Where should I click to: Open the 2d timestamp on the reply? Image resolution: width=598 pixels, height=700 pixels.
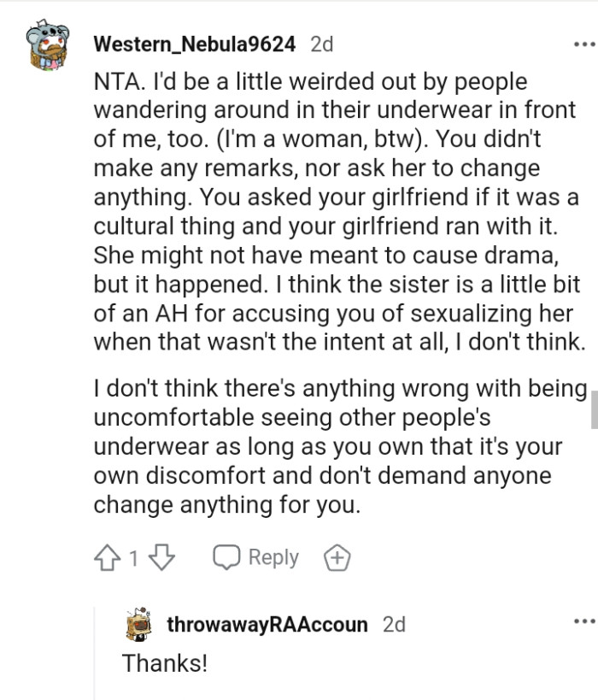395,624
